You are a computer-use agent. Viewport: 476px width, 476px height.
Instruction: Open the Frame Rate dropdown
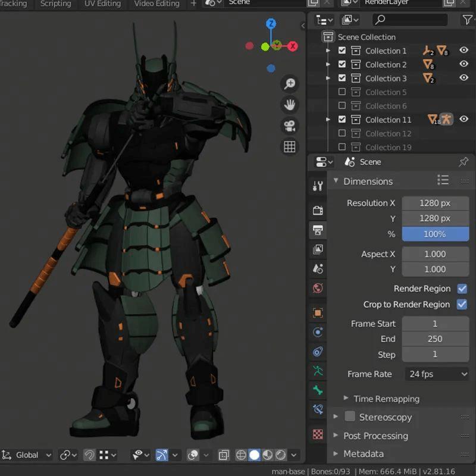(436, 374)
